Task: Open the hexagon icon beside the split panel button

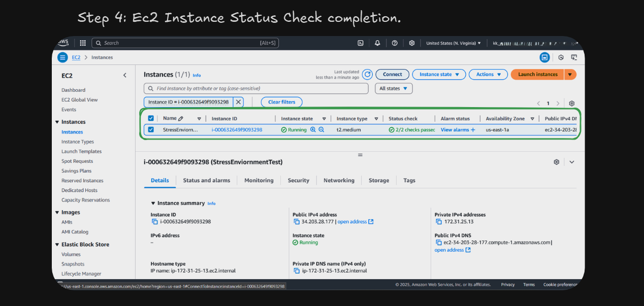Action: [561, 57]
